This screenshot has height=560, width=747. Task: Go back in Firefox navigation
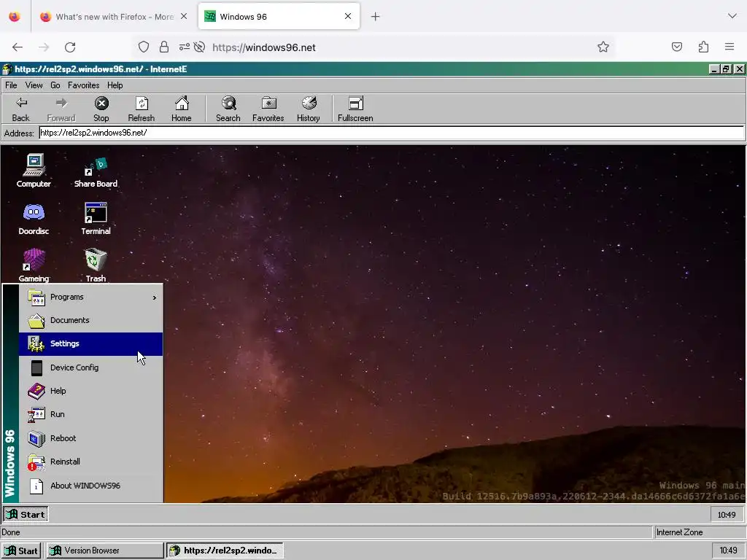[18, 47]
